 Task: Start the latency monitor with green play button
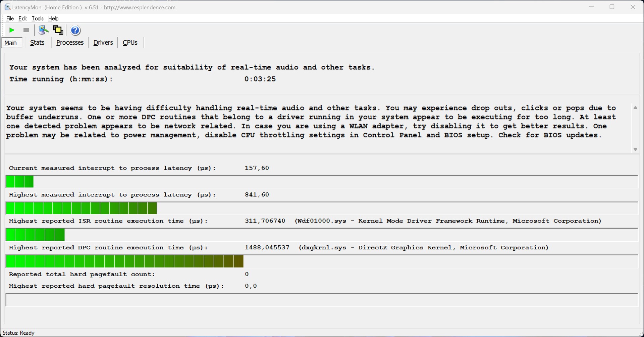[x=12, y=30]
